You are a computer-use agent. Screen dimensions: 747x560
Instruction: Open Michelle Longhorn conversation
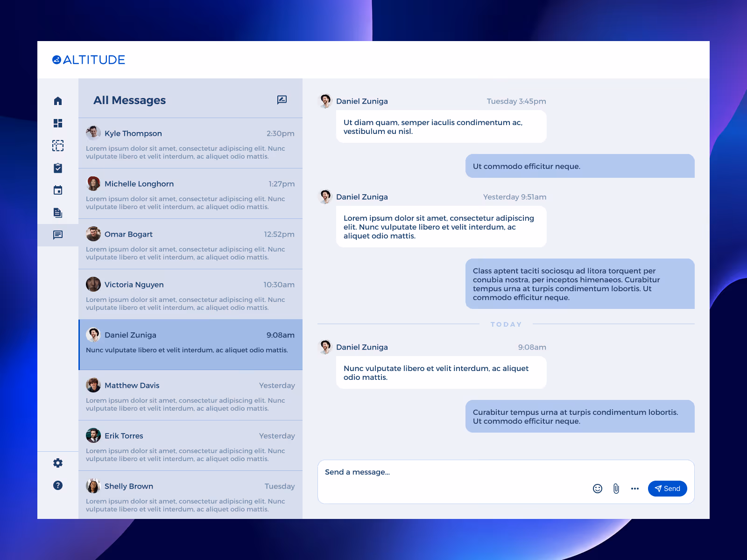coord(190,194)
